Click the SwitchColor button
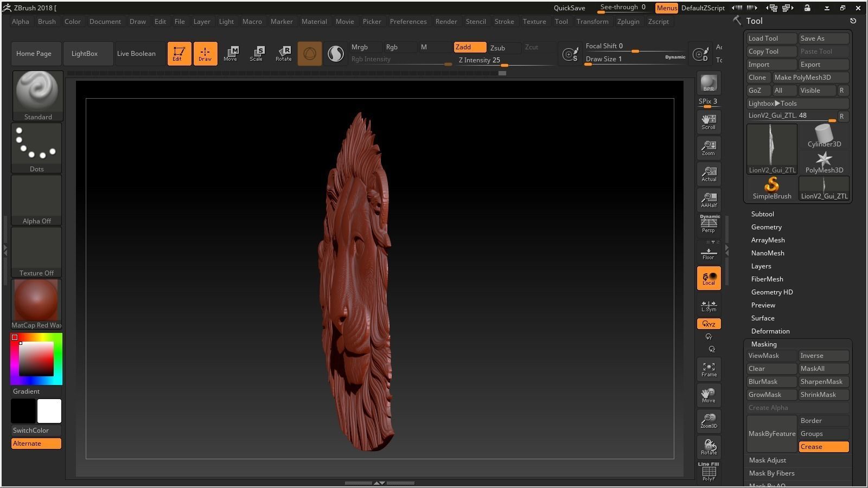 36,431
